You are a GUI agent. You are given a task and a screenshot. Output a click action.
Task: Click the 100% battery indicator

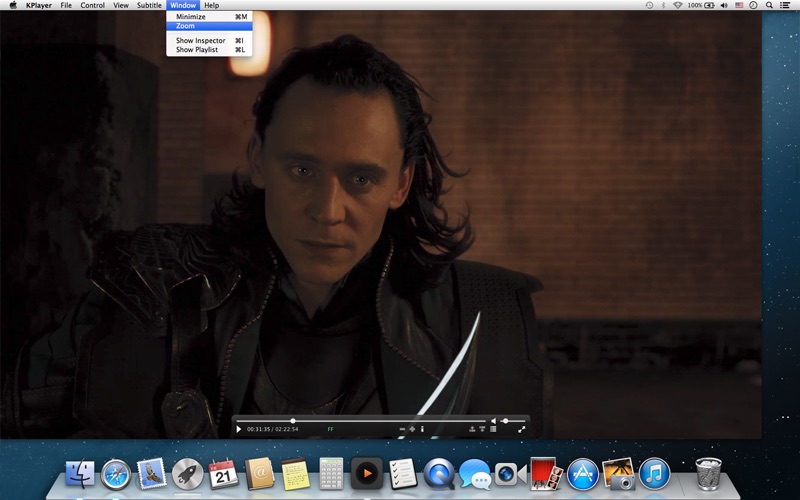tap(701, 5)
